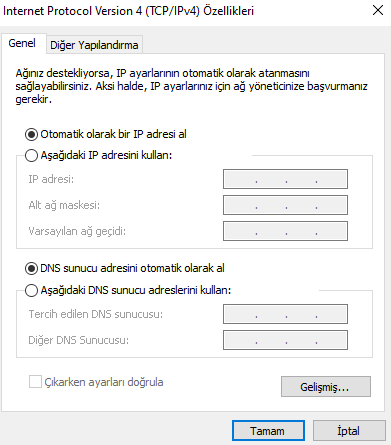Focus the Tercih edilen DNS sunucusu box
The image size is (391, 445).
(285, 314)
